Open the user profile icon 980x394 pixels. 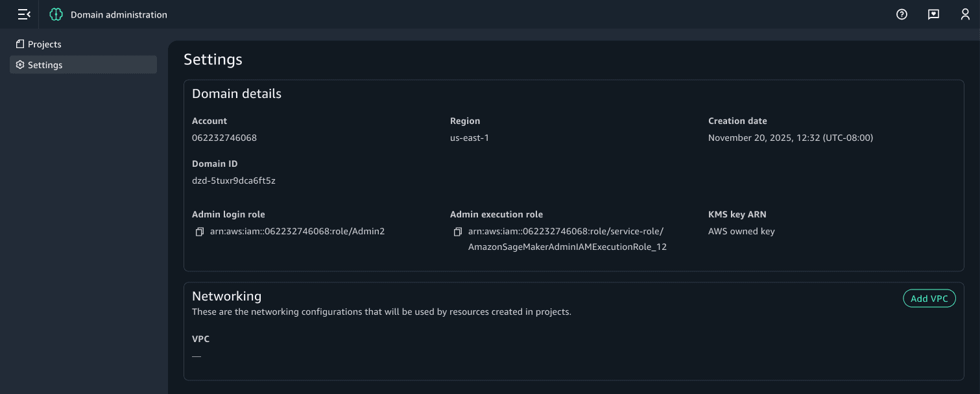click(x=965, y=14)
